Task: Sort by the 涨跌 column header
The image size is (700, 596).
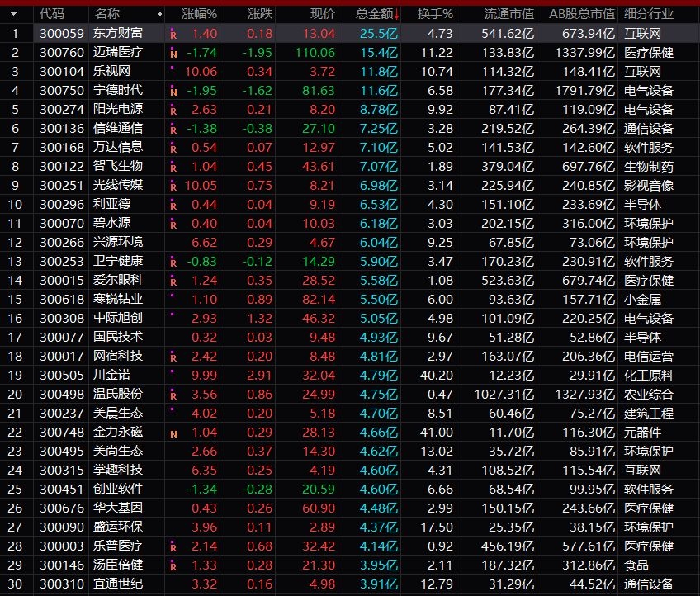Action: point(260,14)
